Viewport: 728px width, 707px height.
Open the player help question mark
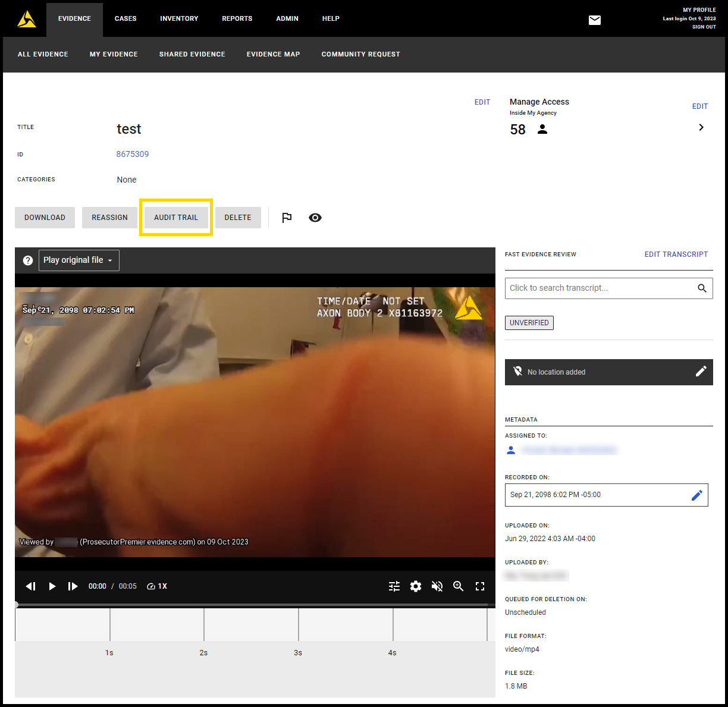(27, 260)
